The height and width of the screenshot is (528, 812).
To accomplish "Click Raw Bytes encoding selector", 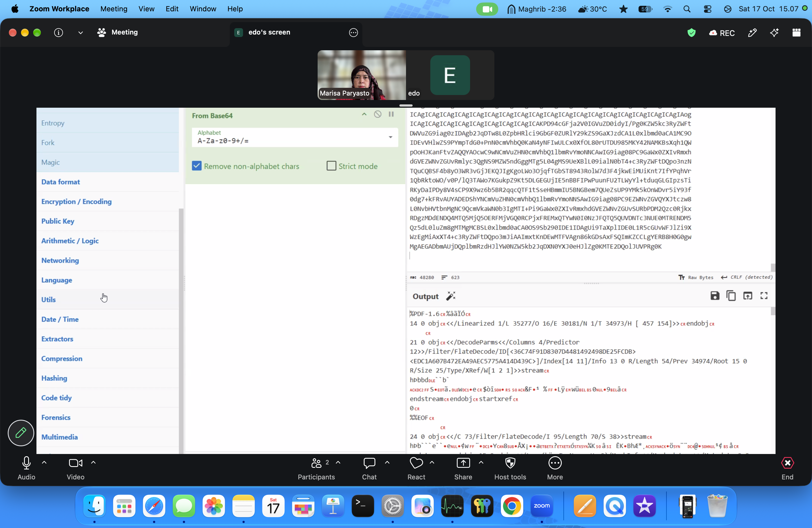I will pos(696,277).
